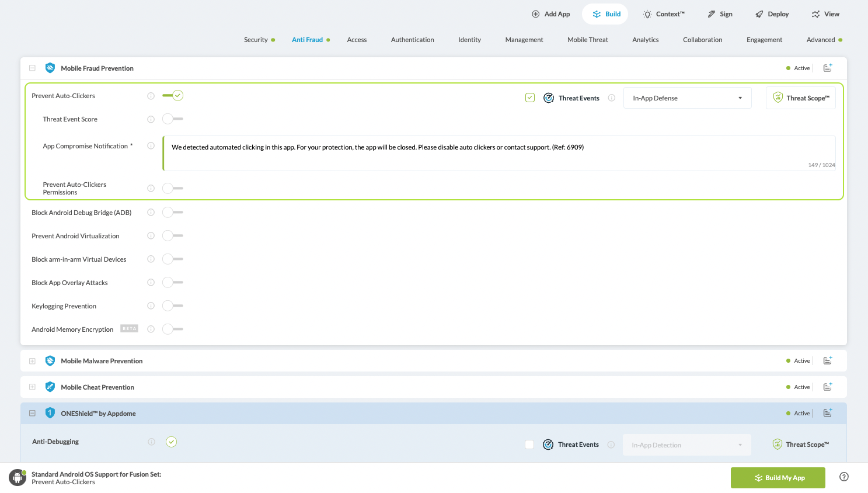This screenshot has height=493, width=868.
Task: Click the info icon beside Block App Overlay Attacks
Action: 151,283
